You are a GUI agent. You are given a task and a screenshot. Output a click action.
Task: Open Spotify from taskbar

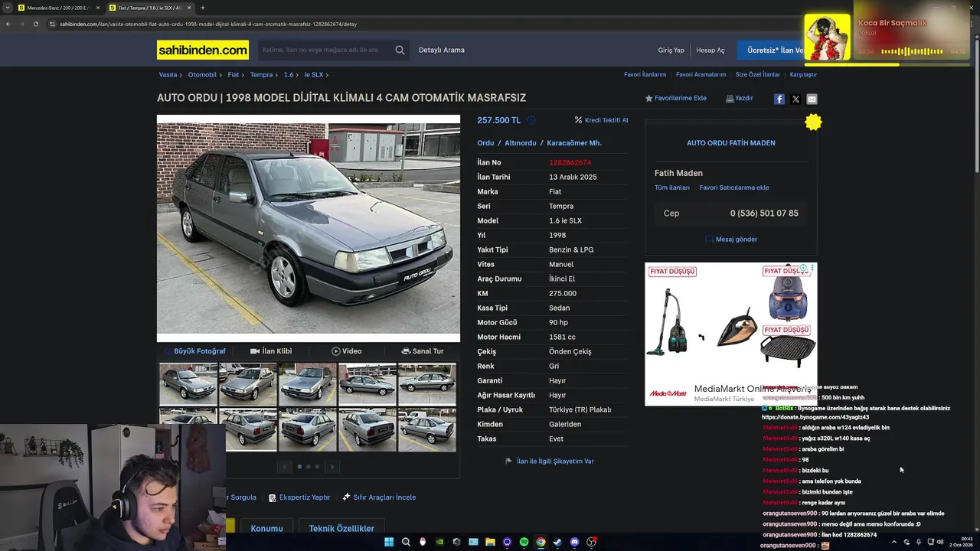pyautogui.click(x=524, y=542)
